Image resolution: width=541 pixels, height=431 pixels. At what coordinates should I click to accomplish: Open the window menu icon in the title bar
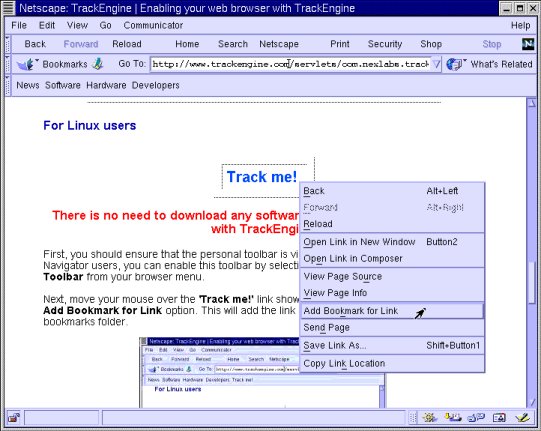(9, 8)
